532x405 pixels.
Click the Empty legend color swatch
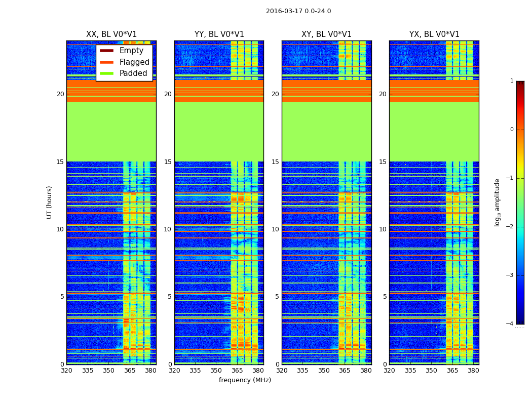pyautogui.click(x=106, y=51)
